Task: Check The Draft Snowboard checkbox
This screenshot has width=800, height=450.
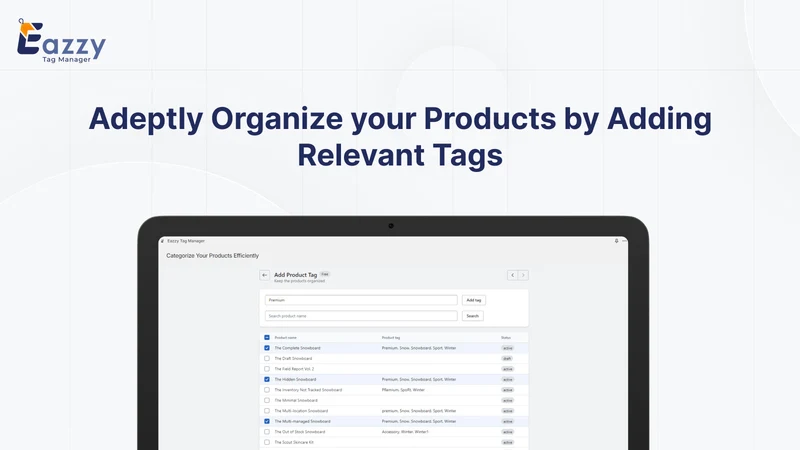Action: pyautogui.click(x=267, y=358)
